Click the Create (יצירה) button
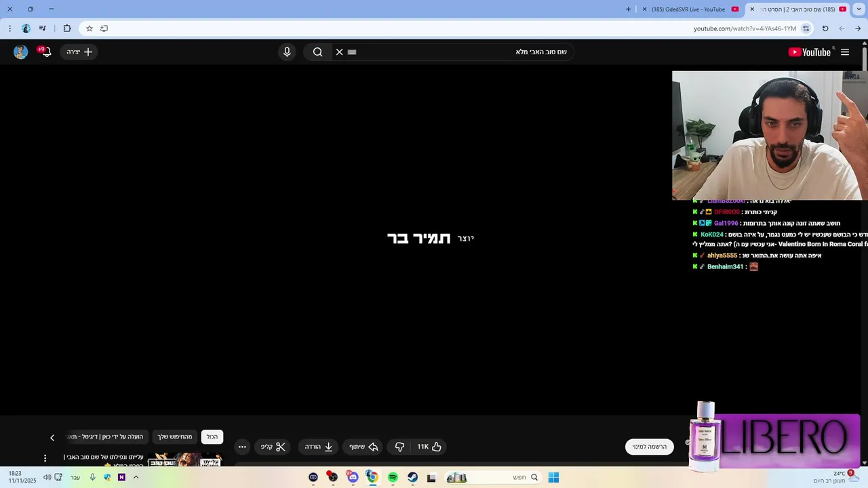Image resolution: width=868 pixels, height=488 pixels. pyautogui.click(x=79, y=52)
